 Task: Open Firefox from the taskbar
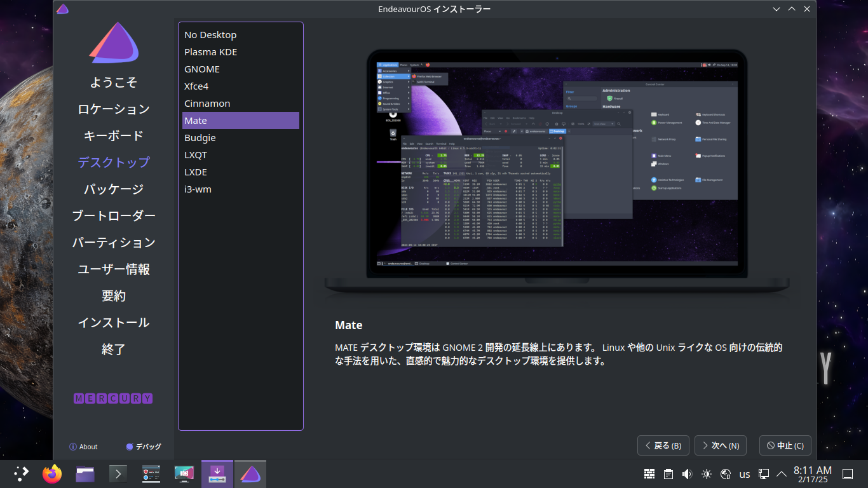52,474
